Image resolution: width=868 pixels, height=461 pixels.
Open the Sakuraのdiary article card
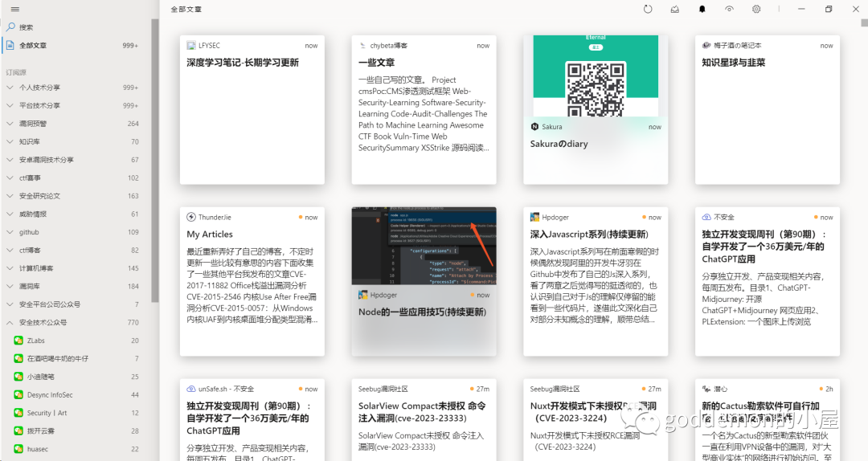[596, 110]
